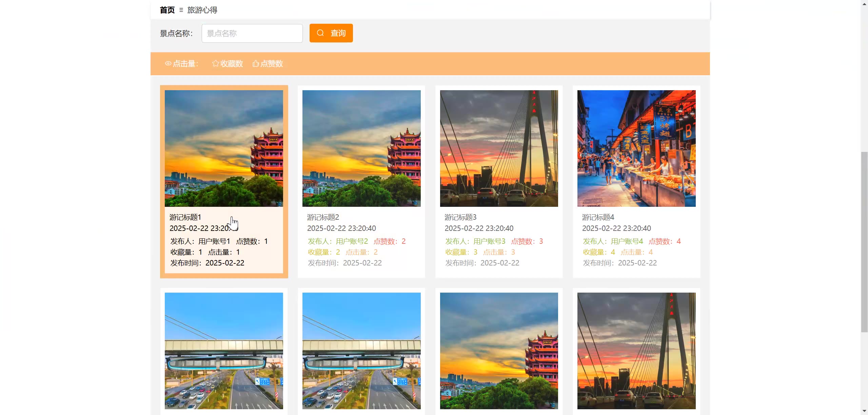Go to 首页 in the breadcrumb
The width and height of the screenshot is (868, 415).
click(167, 10)
